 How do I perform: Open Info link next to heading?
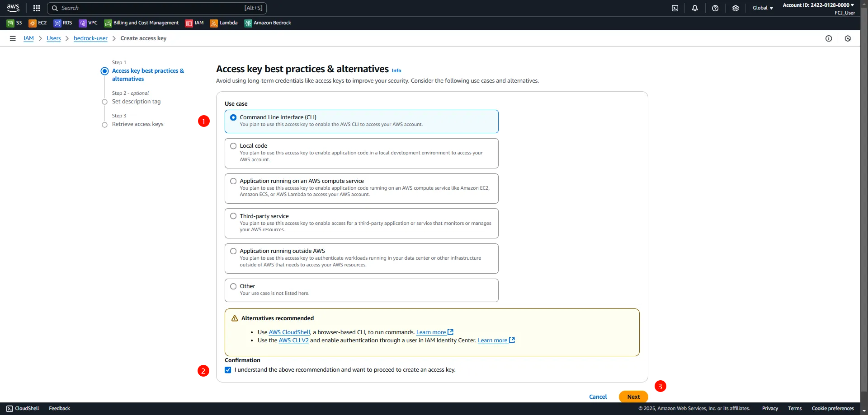click(396, 70)
